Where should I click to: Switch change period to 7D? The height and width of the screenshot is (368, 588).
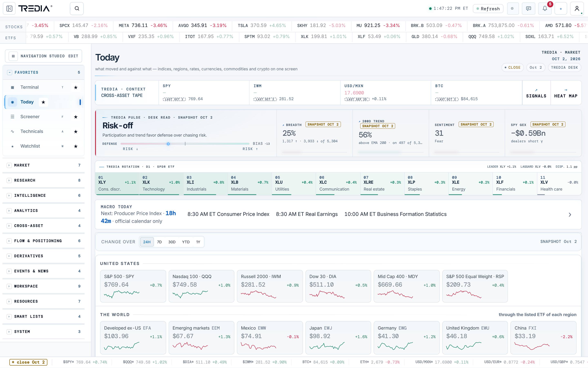(x=159, y=242)
